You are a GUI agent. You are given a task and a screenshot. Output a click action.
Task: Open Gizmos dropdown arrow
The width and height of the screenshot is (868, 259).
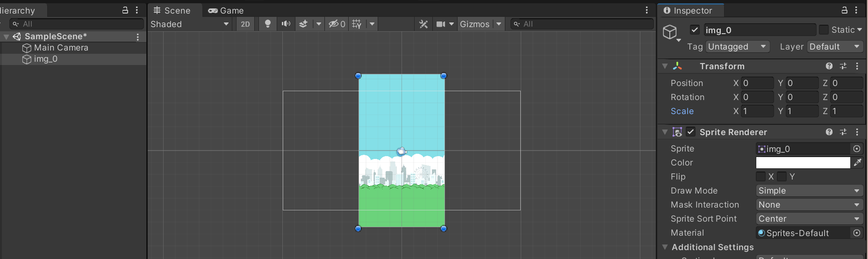(x=499, y=24)
